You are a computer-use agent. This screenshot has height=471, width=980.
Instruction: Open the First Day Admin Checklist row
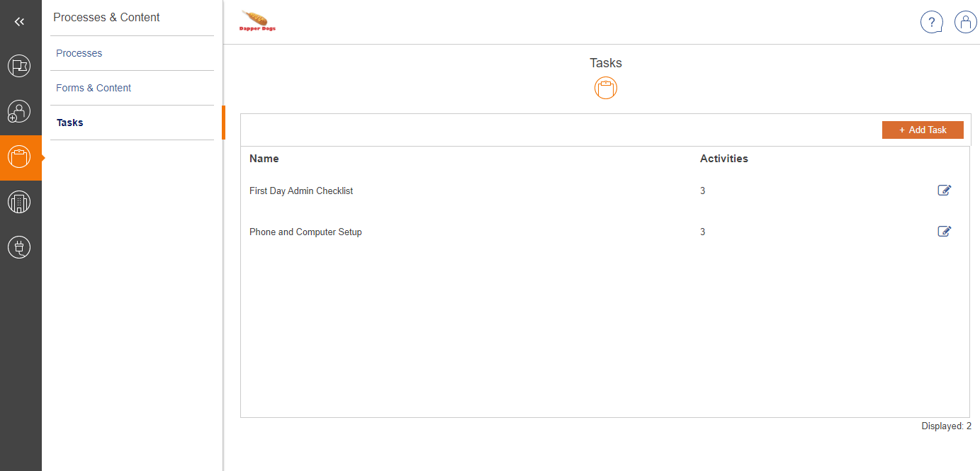(301, 191)
